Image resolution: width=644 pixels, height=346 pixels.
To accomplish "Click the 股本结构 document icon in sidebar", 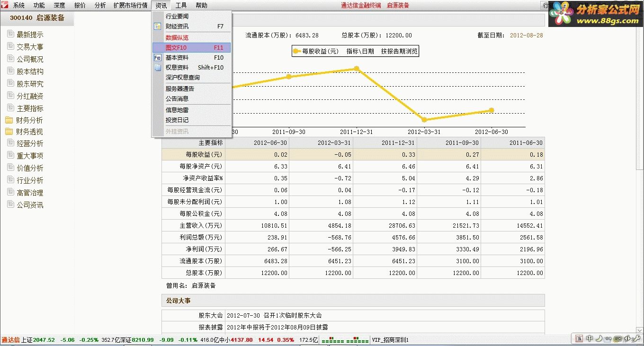I will (x=10, y=71).
